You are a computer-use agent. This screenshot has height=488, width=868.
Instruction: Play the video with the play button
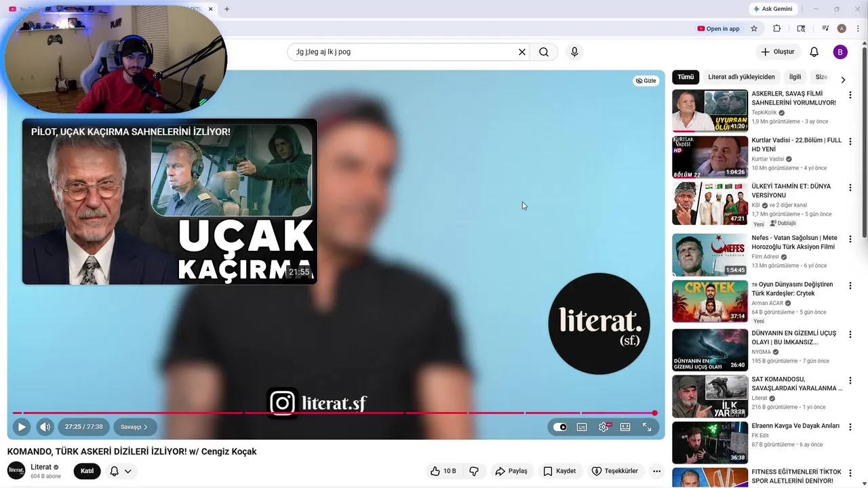(22, 427)
